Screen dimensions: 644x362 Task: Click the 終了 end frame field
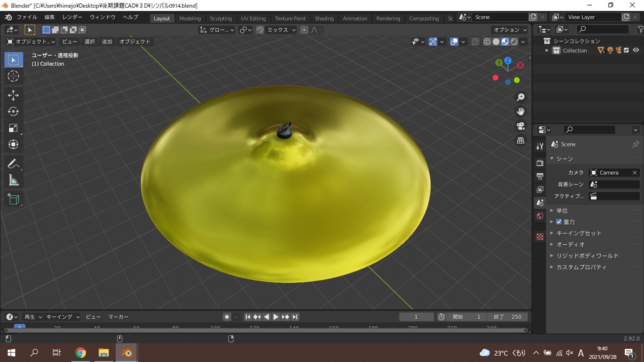(x=508, y=317)
